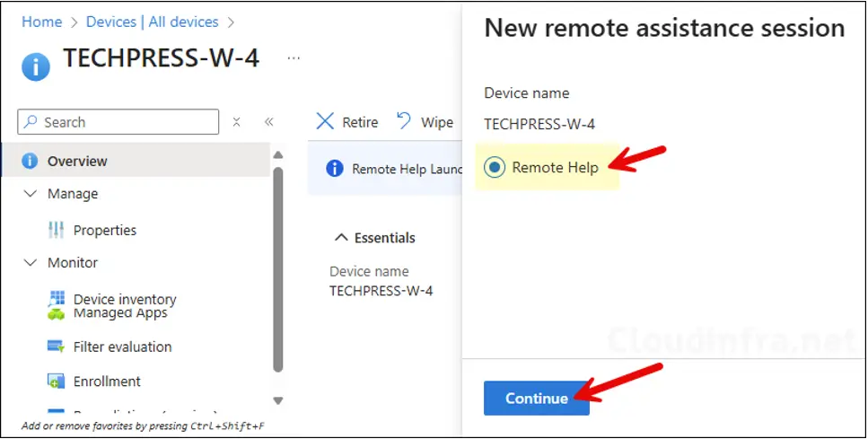
Task: Click the Filter evaluation icon
Action: click(56, 347)
